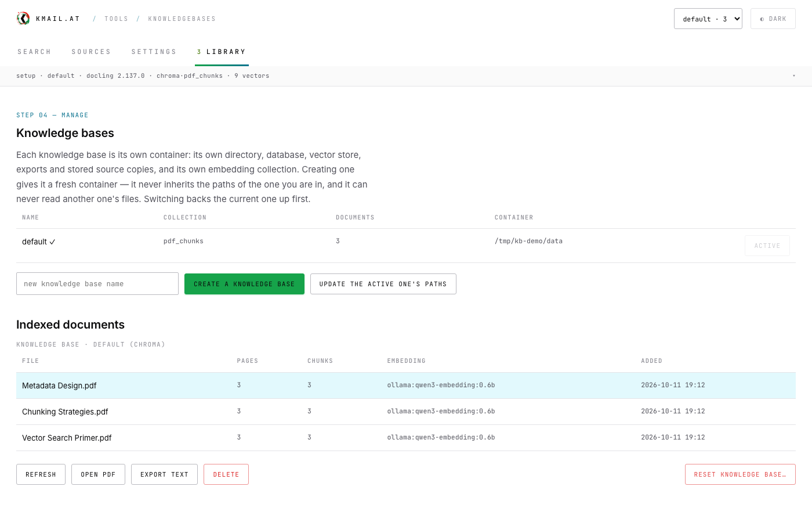Click the added date of Vector Search Primer.pdf
Image resolution: width=812 pixels, height=508 pixels.
click(x=673, y=437)
